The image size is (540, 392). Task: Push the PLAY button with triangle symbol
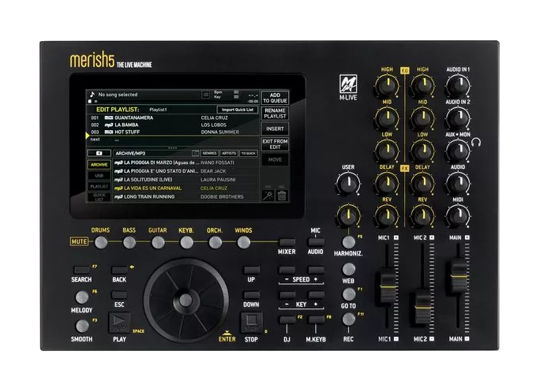point(119,322)
